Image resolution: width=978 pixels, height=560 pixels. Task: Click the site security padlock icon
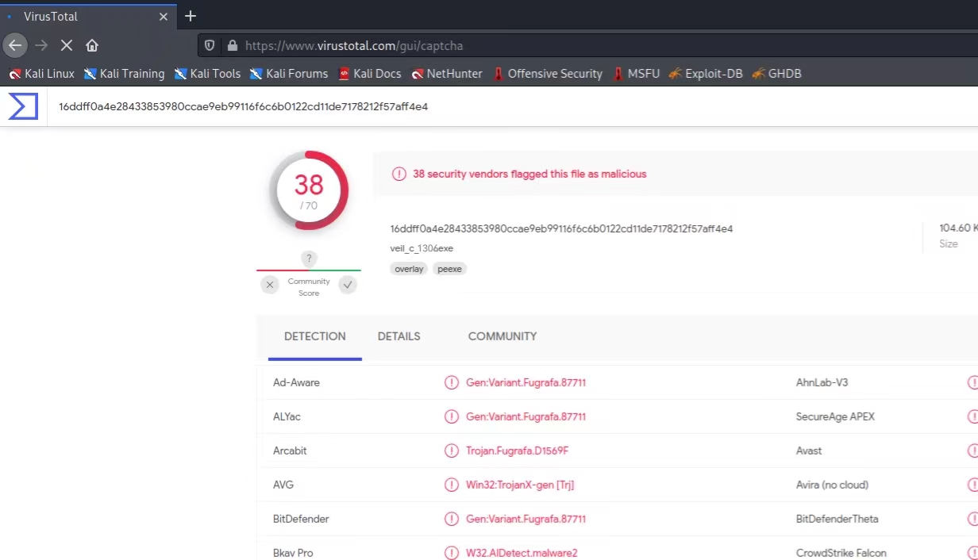click(232, 45)
